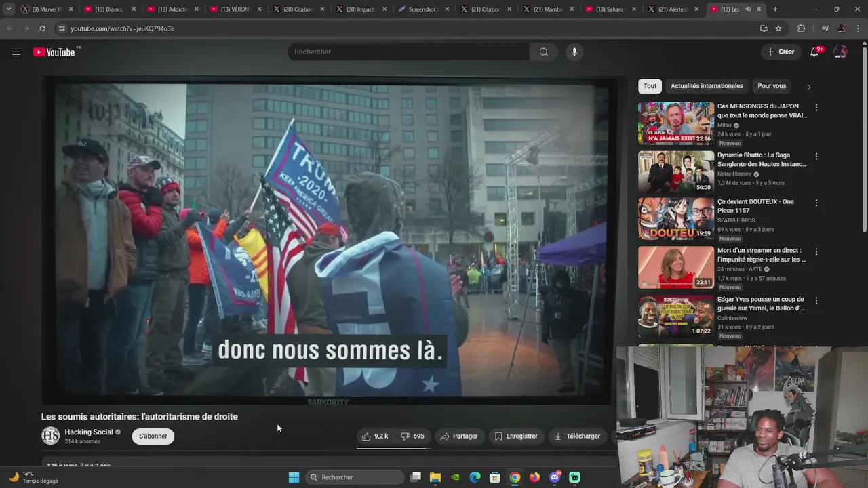Click the magnifier search button in YouTube
The height and width of the screenshot is (488, 868).
pyautogui.click(x=544, y=52)
